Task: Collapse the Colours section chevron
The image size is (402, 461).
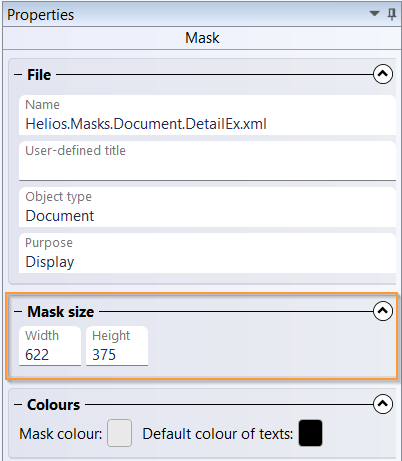Action: (x=383, y=404)
